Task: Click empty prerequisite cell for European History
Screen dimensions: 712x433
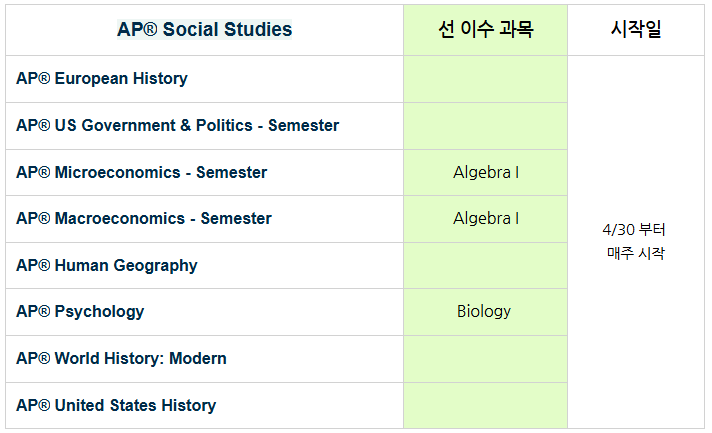Action: tap(485, 79)
